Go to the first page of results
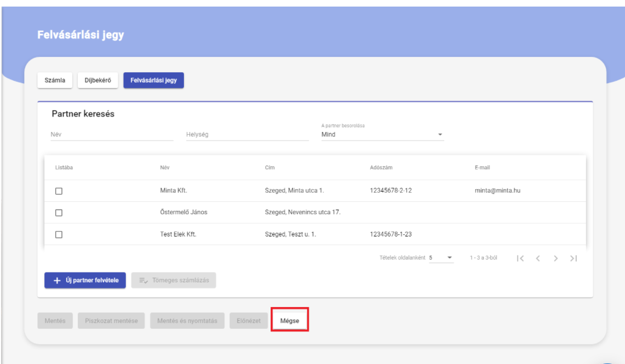This screenshot has height=364, width=625. point(520,258)
